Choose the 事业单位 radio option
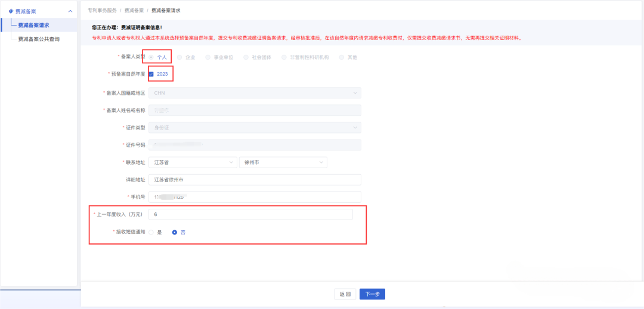This screenshot has width=644, height=309. pos(208,57)
